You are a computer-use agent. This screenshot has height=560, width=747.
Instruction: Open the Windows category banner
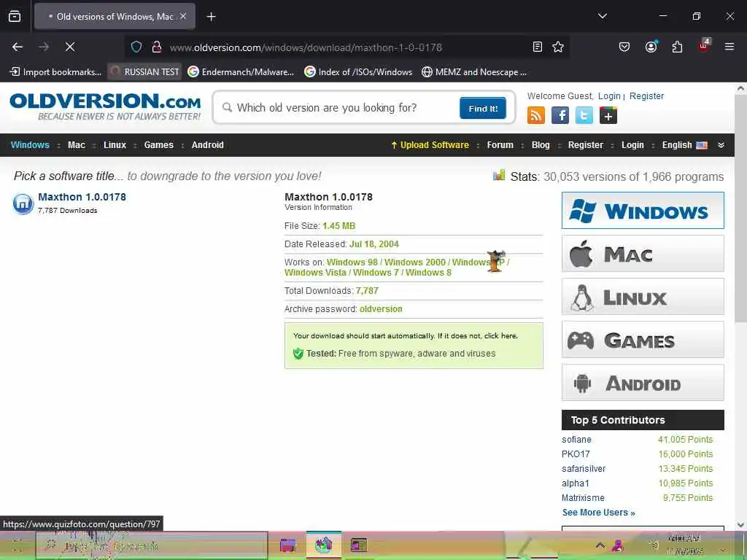643,210
